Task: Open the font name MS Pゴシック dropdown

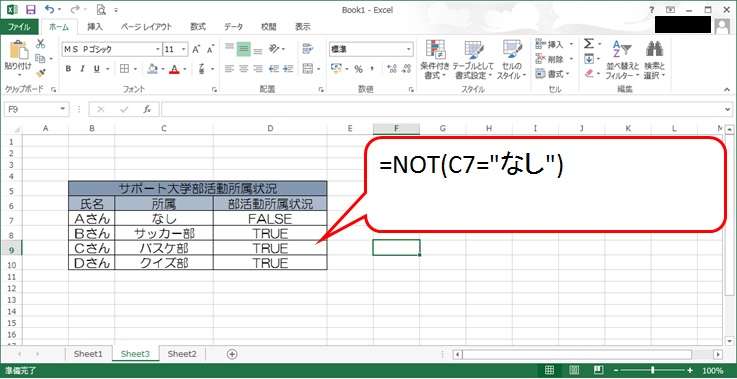Action: pyautogui.click(x=158, y=49)
